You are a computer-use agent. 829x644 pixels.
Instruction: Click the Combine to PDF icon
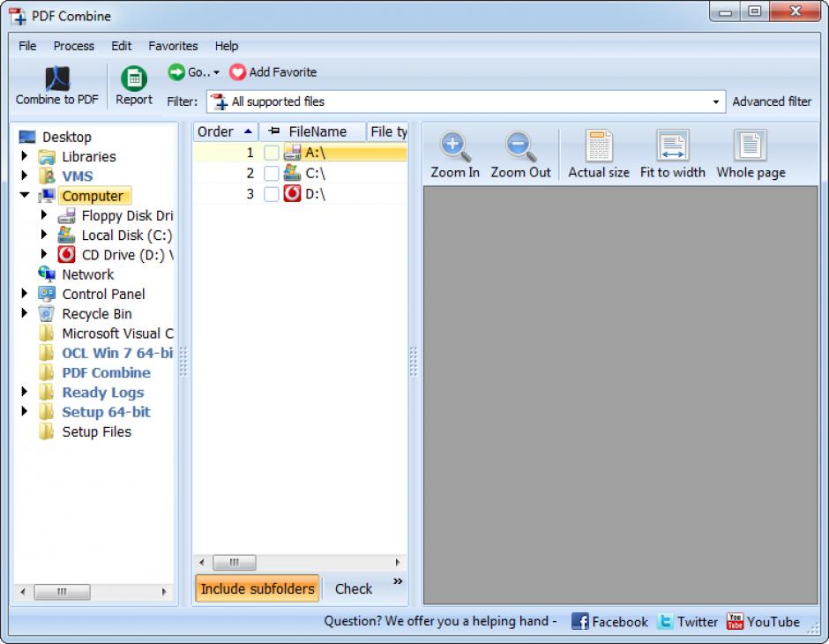[56, 78]
